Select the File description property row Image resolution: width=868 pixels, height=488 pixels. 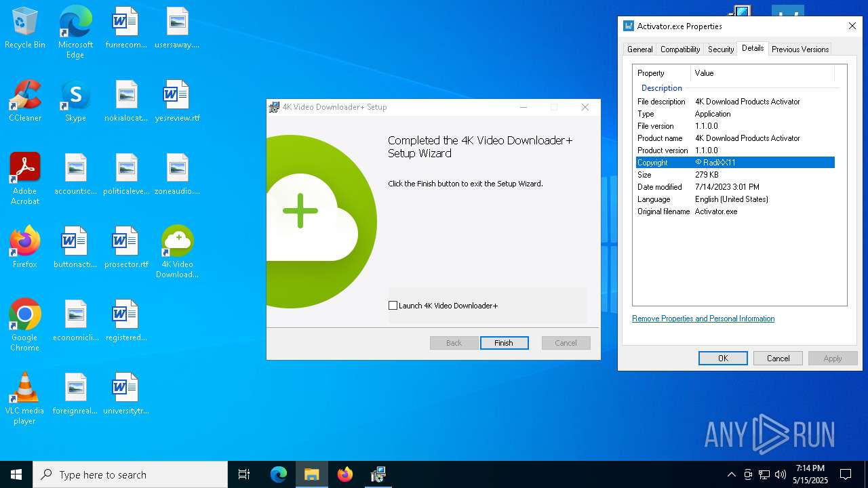pyautogui.click(x=735, y=102)
